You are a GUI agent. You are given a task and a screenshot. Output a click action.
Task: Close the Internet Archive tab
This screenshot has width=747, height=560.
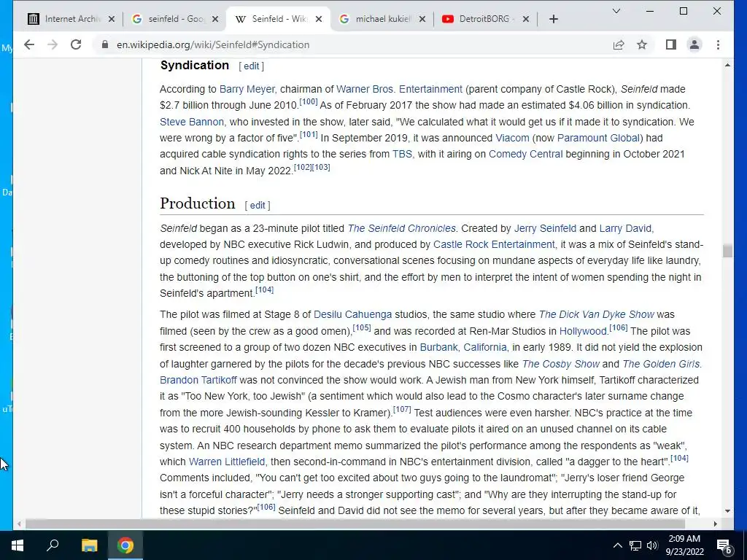tap(112, 19)
